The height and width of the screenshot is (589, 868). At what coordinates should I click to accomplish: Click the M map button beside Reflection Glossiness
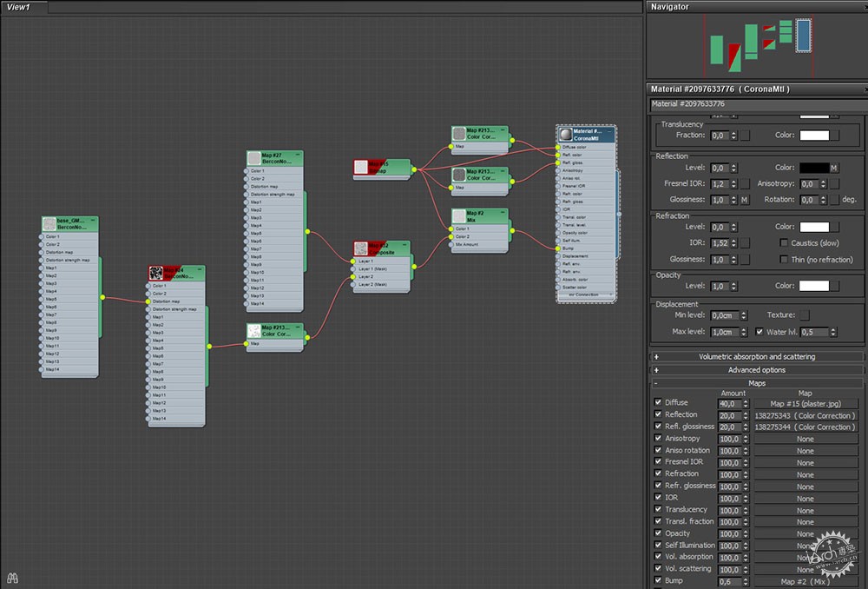[x=745, y=200]
